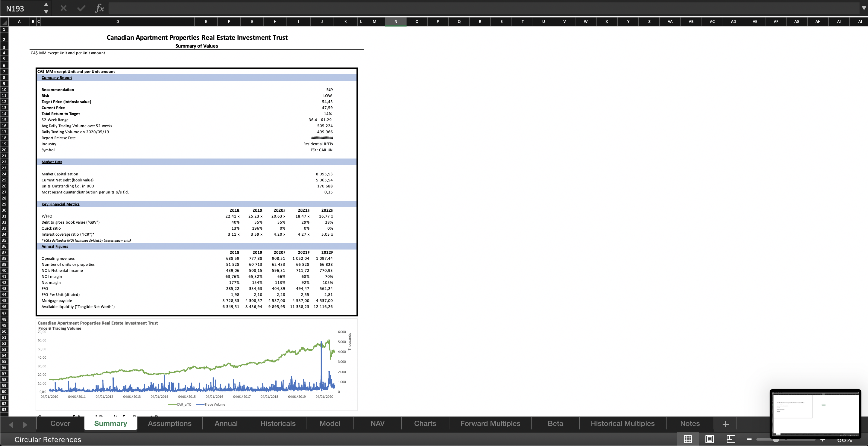This screenshot has height=446, width=868.
Task: Click the Market Data heading
Action: 52,162
